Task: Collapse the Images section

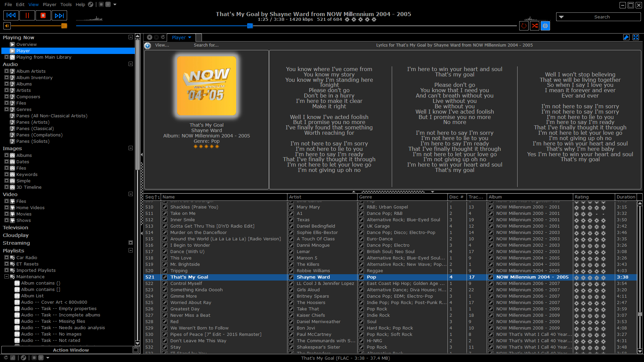Action: point(130,148)
